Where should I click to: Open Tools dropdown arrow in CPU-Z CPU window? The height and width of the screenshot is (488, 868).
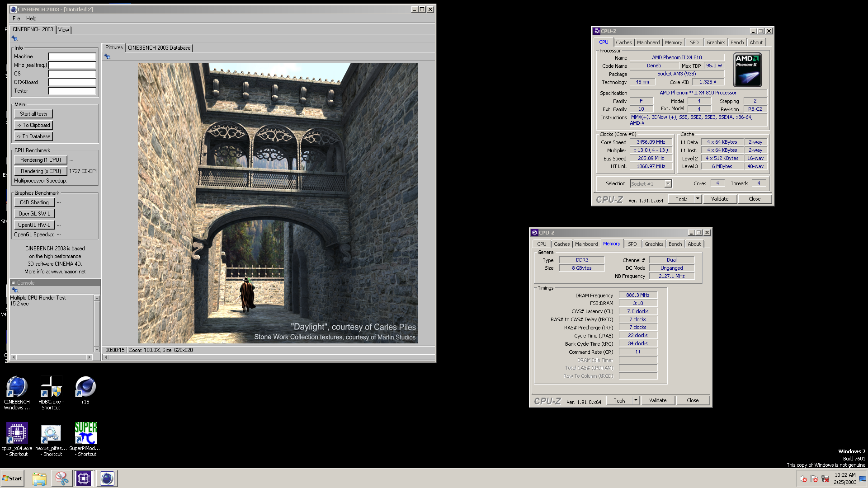point(698,199)
